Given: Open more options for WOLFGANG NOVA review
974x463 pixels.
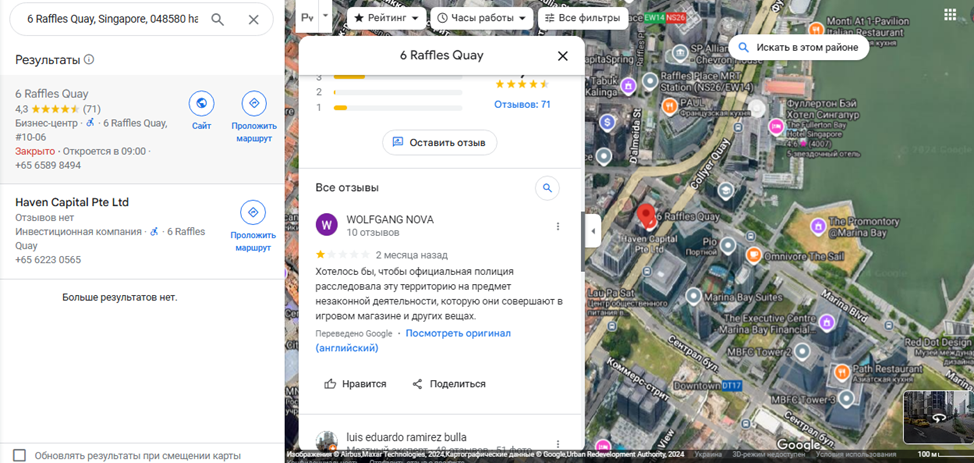Looking at the screenshot, I should pos(558,226).
